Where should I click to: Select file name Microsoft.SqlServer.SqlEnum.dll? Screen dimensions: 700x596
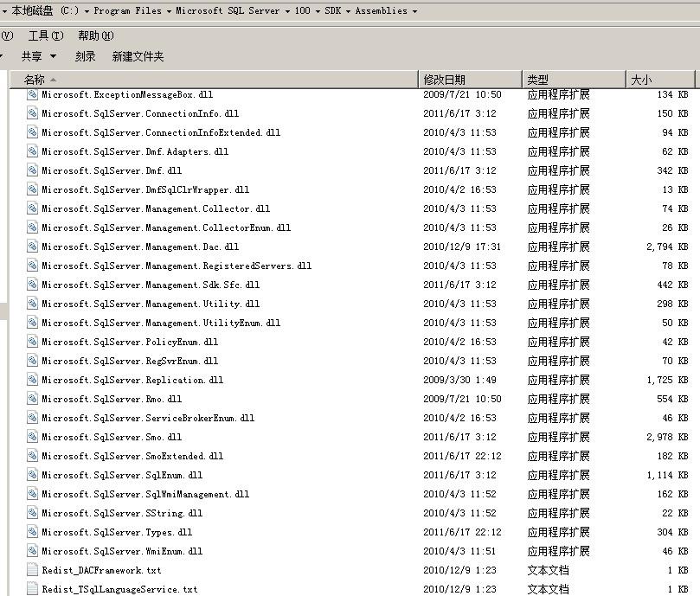(122, 476)
